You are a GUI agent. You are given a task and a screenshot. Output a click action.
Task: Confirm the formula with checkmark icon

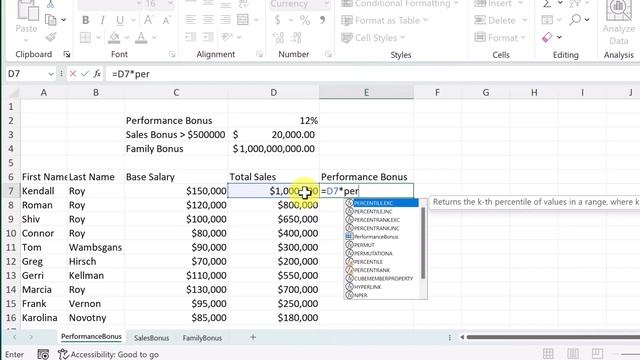(85, 74)
